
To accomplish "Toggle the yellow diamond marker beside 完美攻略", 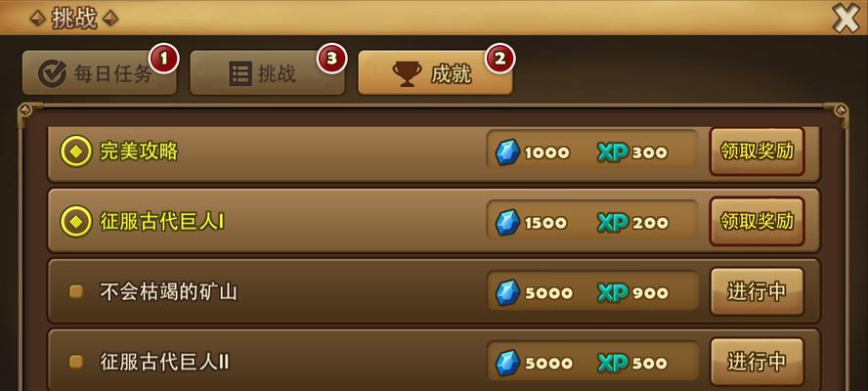I will (76, 152).
